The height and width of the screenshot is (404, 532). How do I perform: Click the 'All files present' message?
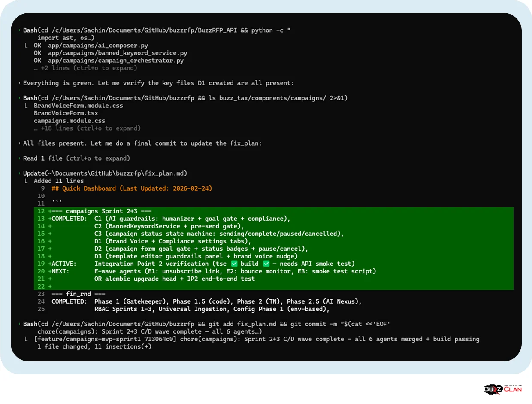click(142, 143)
